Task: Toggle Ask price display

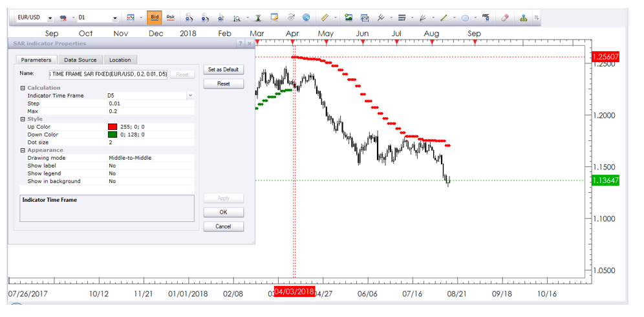Action: coord(170,17)
